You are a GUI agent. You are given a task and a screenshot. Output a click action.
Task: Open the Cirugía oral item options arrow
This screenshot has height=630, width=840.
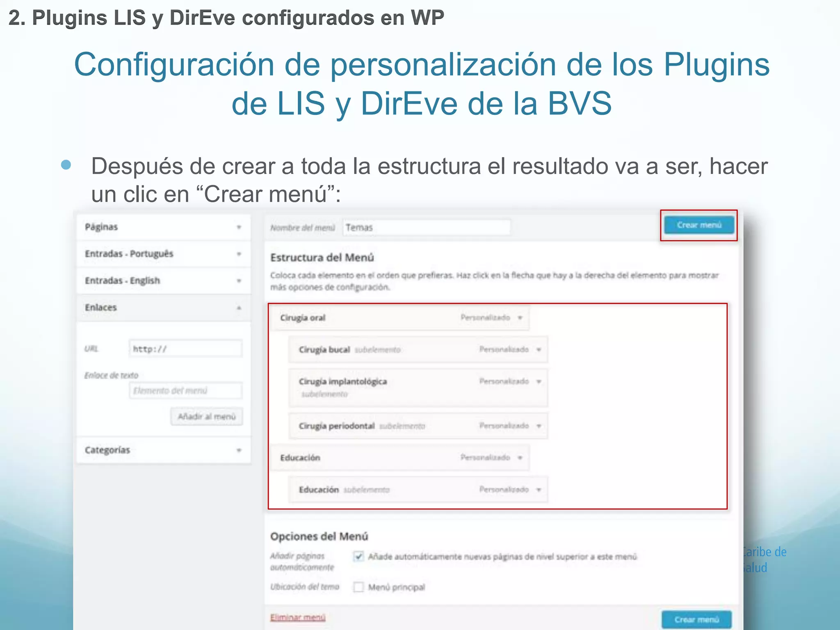tap(520, 318)
